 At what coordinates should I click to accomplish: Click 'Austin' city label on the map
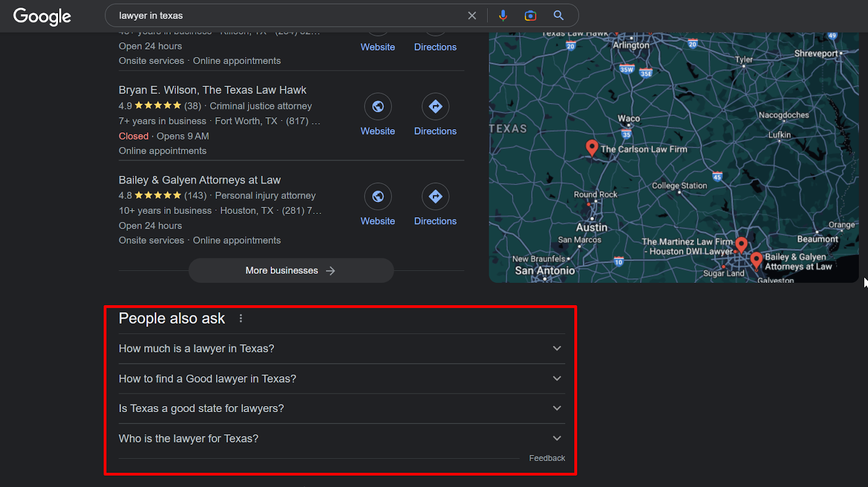[592, 227]
